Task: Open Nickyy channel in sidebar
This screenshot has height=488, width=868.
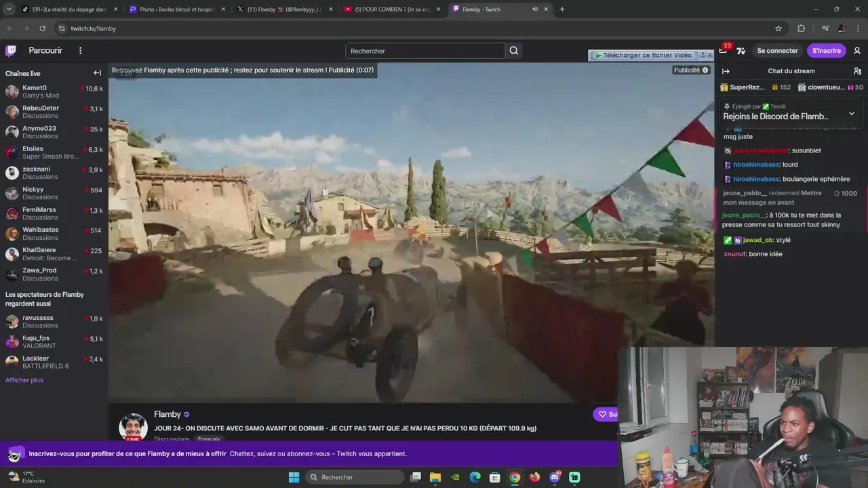Action: 54,193
